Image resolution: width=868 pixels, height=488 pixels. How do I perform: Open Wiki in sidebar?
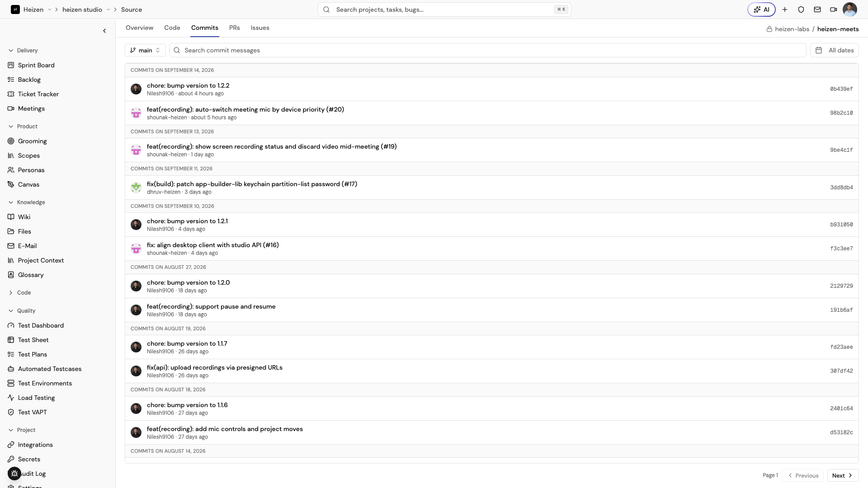click(24, 217)
